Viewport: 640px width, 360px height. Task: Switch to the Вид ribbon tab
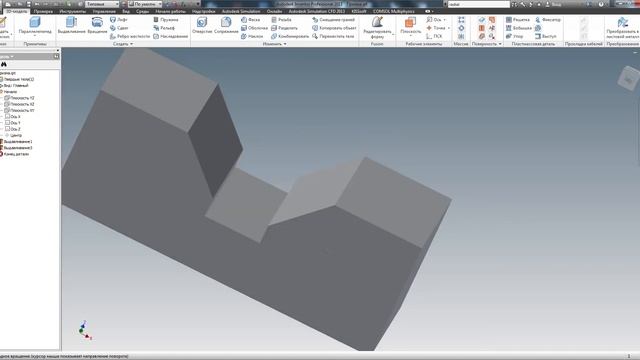(x=126, y=11)
